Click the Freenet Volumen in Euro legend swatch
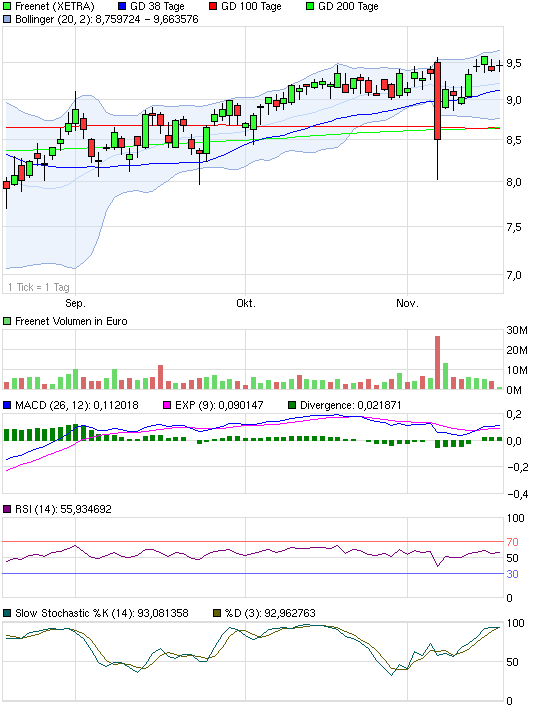545x710 pixels. (7, 321)
